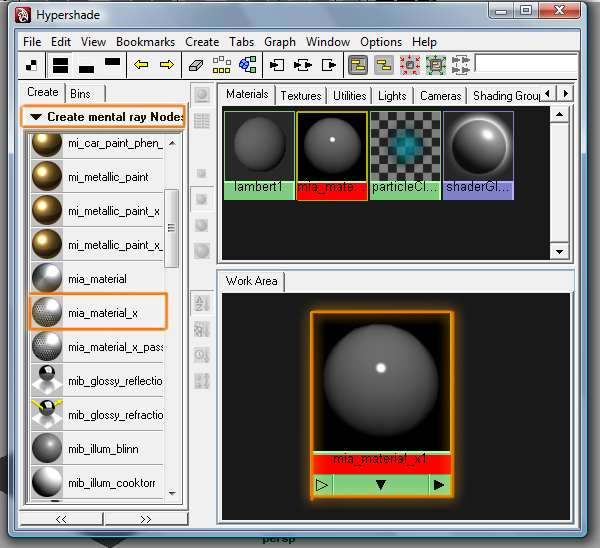The image size is (600, 548).
Task: Open the View menu
Action: pyautogui.click(x=93, y=42)
